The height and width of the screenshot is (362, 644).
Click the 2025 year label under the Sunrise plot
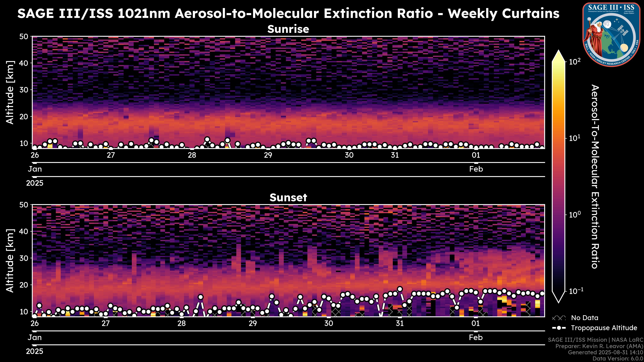click(35, 183)
